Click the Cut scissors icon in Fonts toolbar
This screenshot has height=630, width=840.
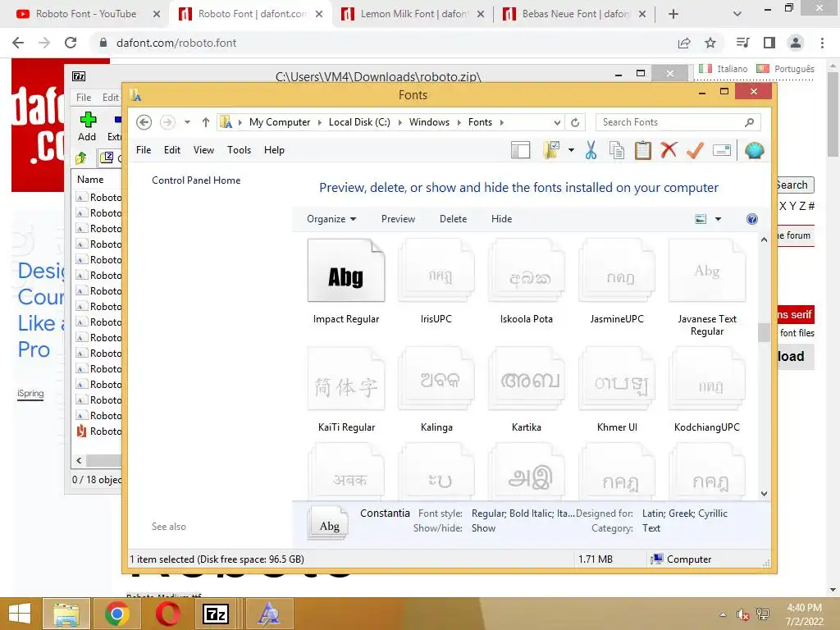click(x=591, y=151)
